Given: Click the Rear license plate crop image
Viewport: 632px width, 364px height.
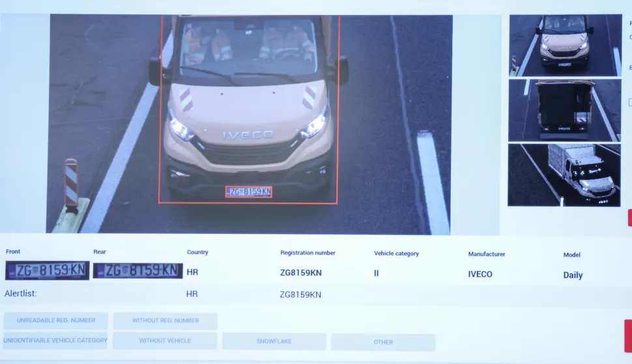Looking at the screenshot, I should (x=137, y=270).
